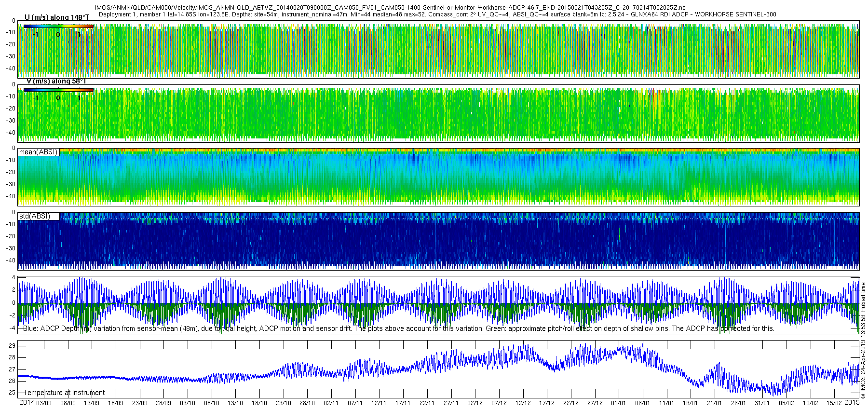Click the '07/11' date tick label
Viewport: 868px width, 410px height.
point(355,403)
